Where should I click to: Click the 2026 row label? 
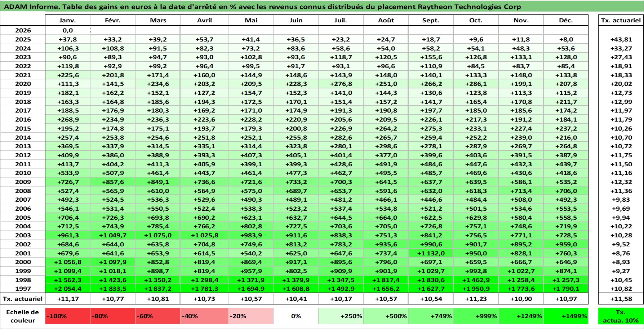pos(23,30)
